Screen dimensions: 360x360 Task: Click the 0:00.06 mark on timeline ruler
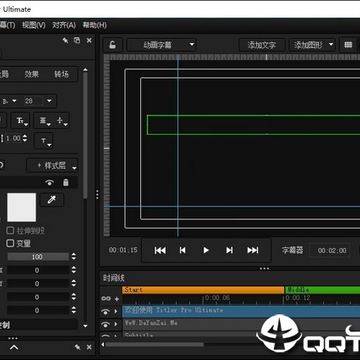[x=217, y=298]
